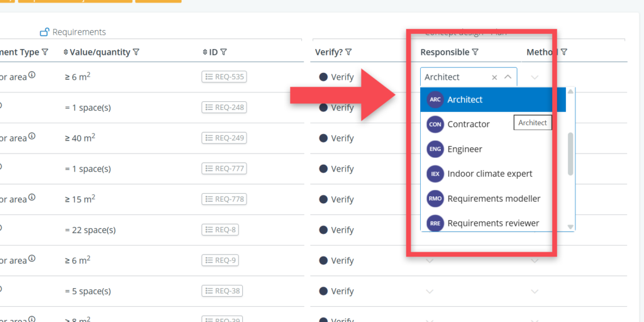Expand Responsible dropdown in REQ-38 row
644x322 pixels.
(x=430, y=291)
